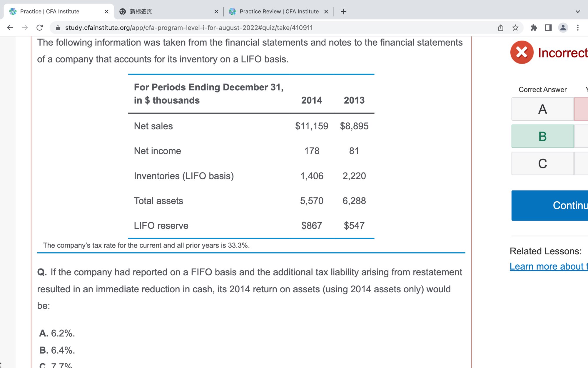Open the Learn more about link
The width and height of the screenshot is (588, 368).
point(548,266)
